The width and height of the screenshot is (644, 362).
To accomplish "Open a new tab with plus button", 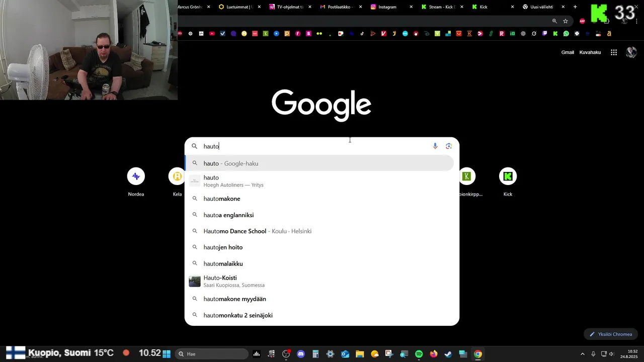I will coord(575,7).
